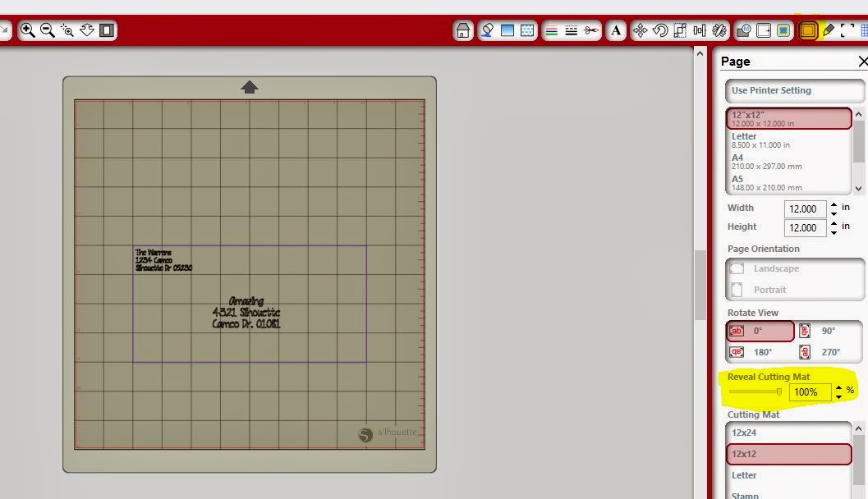Select the 'Amazing 4321 Silhouette' address text
The image size is (868, 499).
tap(246, 313)
